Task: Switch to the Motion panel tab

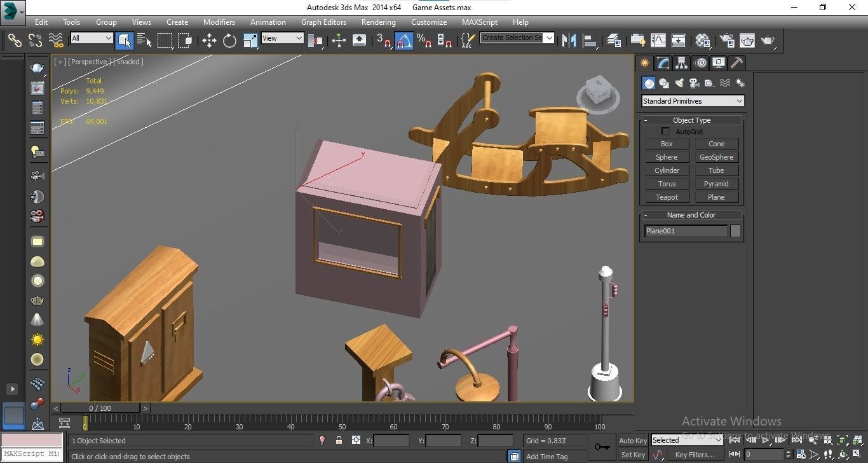Action: click(700, 63)
